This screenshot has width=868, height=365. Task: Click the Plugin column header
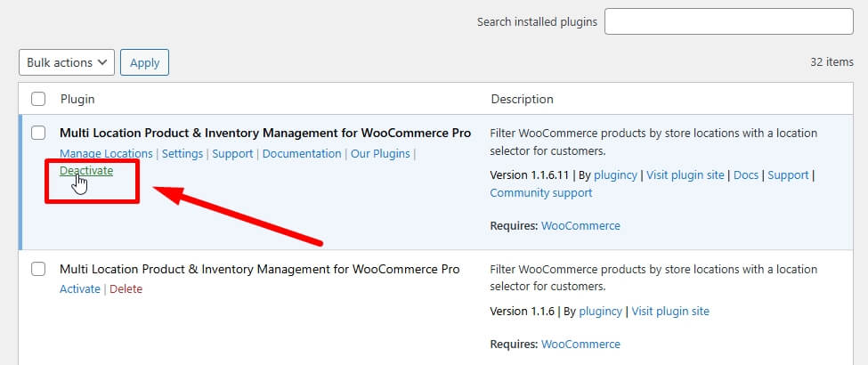coord(77,99)
